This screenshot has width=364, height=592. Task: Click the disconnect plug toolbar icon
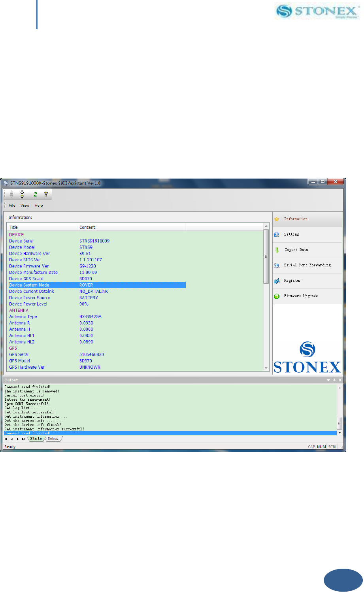22,194
